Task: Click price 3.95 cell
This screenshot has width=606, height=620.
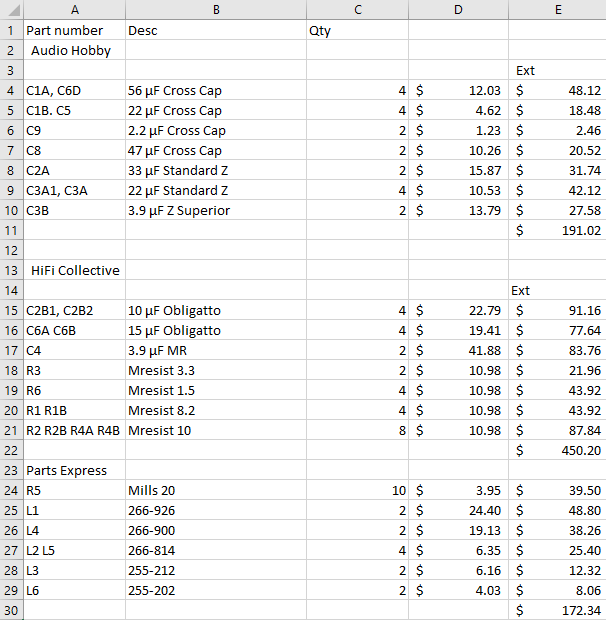Action: point(458,490)
